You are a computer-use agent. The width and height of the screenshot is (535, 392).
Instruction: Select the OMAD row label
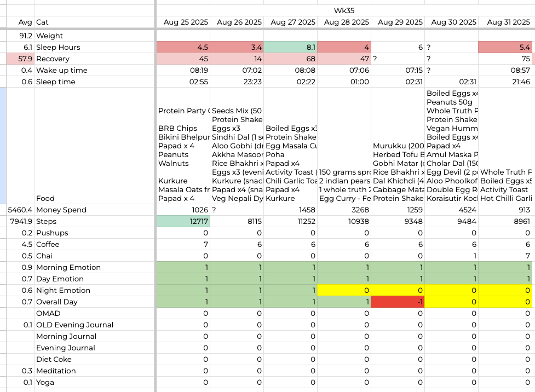coord(48,313)
